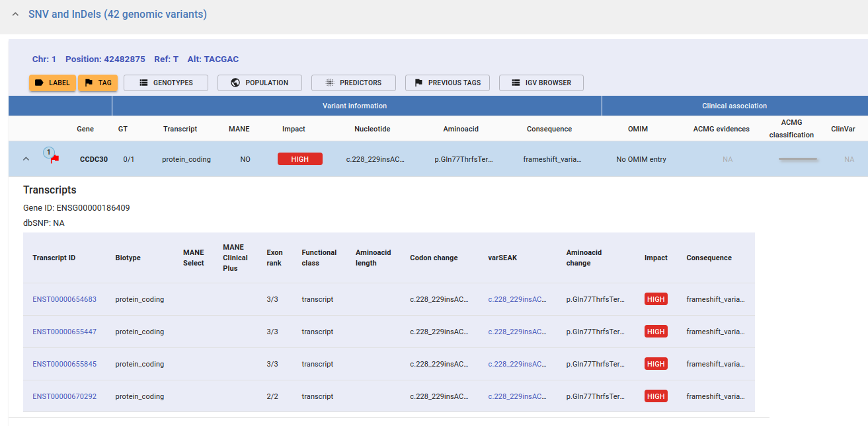The width and height of the screenshot is (868, 426).
Task: Click the ClinVar NA value
Action: click(x=849, y=159)
